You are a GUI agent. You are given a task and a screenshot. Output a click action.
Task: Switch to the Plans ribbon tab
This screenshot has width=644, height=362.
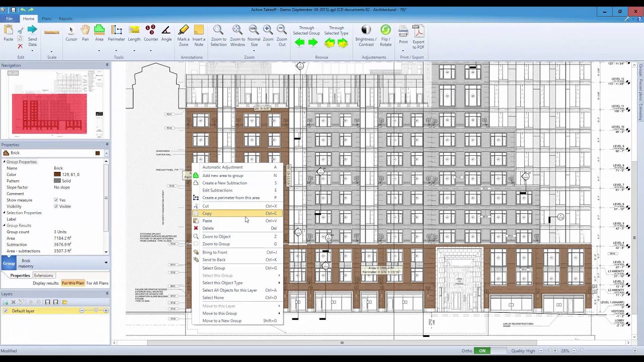pos(46,19)
